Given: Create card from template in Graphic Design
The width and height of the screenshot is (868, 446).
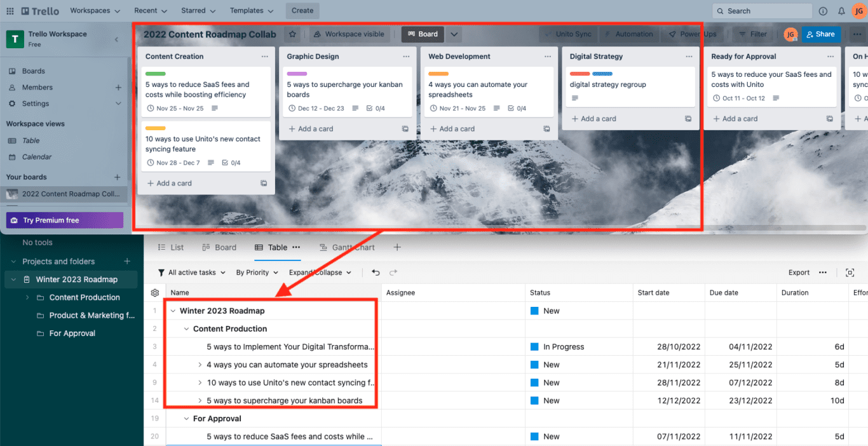Looking at the screenshot, I should (x=405, y=129).
